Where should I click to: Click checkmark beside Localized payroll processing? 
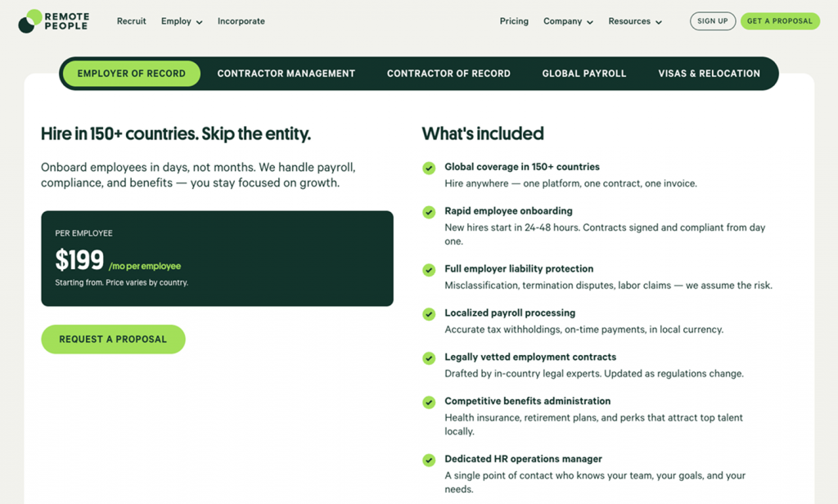click(429, 314)
